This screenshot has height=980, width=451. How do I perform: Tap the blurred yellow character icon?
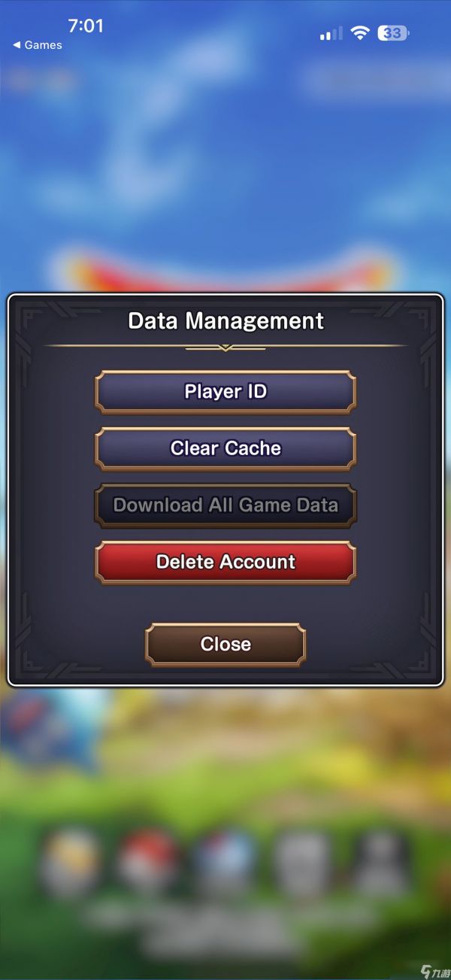(x=71, y=860)
